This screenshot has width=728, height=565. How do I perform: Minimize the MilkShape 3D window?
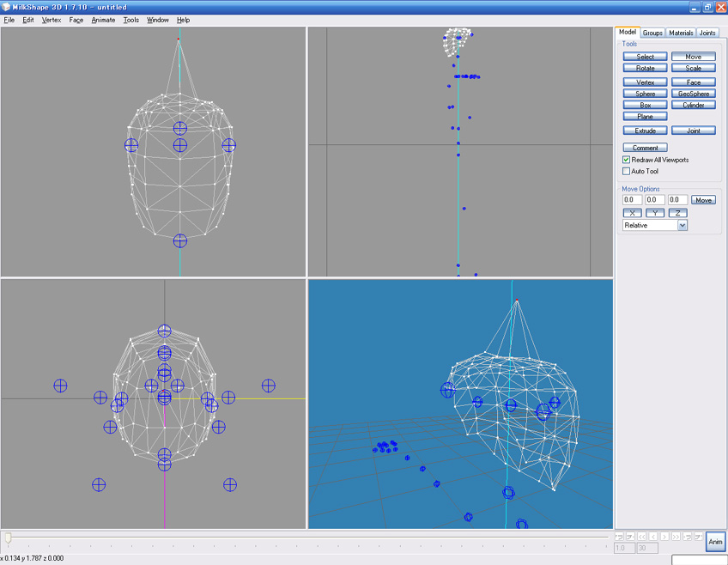tap(695, 8)
